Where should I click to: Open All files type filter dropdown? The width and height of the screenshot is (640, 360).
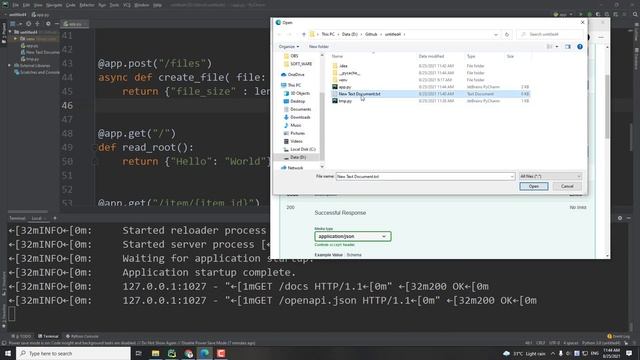[550, 176]
